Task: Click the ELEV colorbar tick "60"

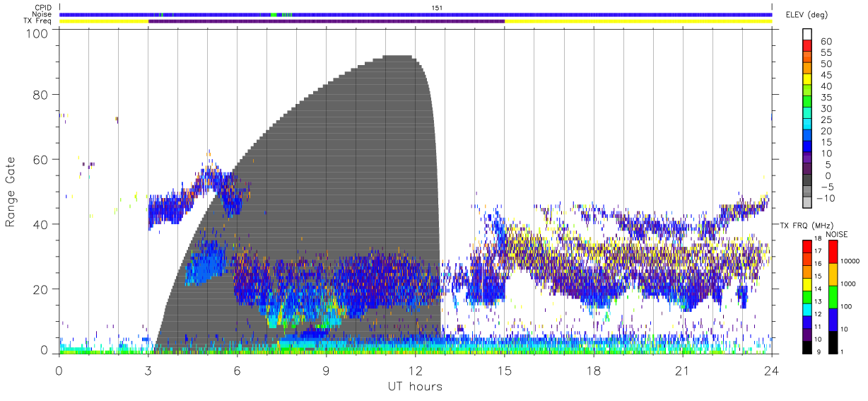Action: [826, 42]
